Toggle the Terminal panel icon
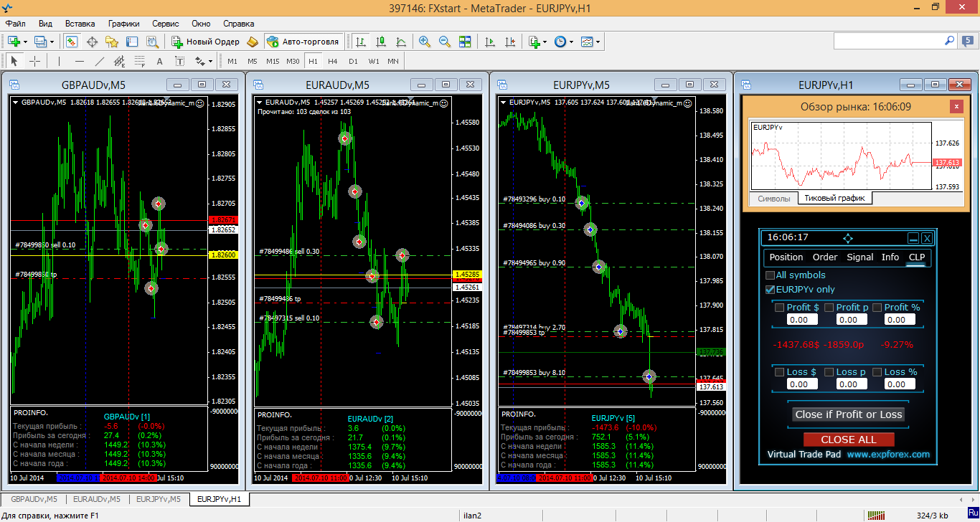Viewport: 980px width, 522px height. (132, 42)
